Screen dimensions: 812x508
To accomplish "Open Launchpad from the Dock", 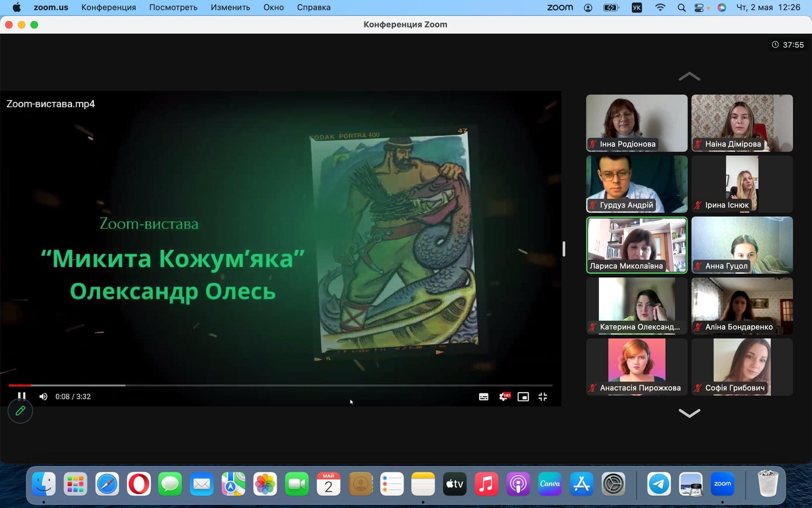I will pyautogui.click(x=75, y=484).
